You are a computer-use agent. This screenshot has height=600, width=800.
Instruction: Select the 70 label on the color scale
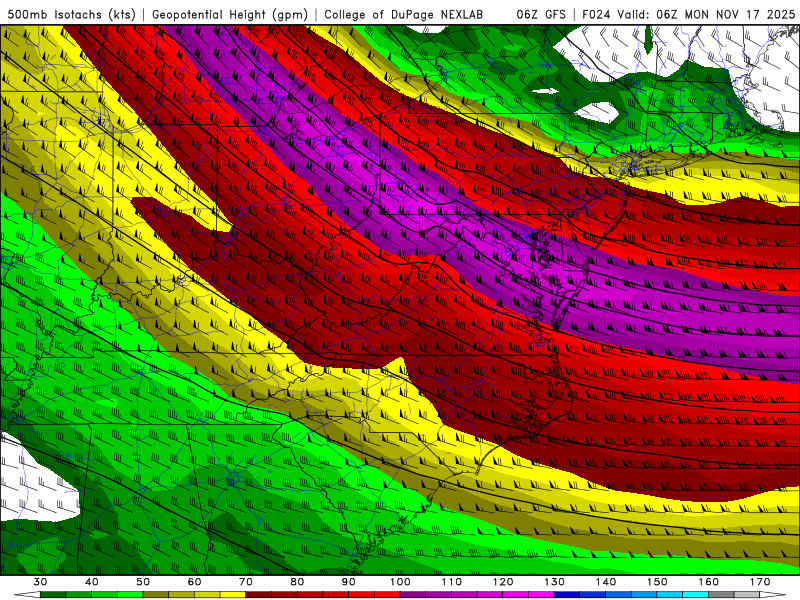(x=246, y=582)
